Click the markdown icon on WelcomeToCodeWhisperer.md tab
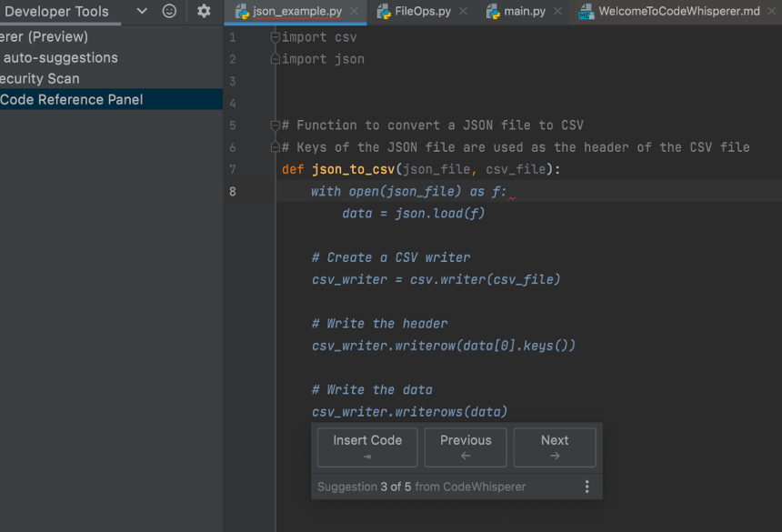 (586, 12)
